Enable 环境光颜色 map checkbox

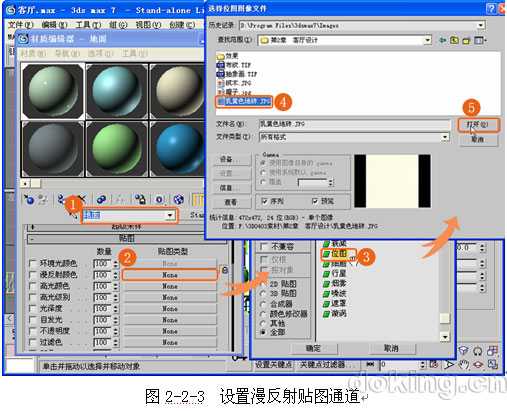[33, 263]
